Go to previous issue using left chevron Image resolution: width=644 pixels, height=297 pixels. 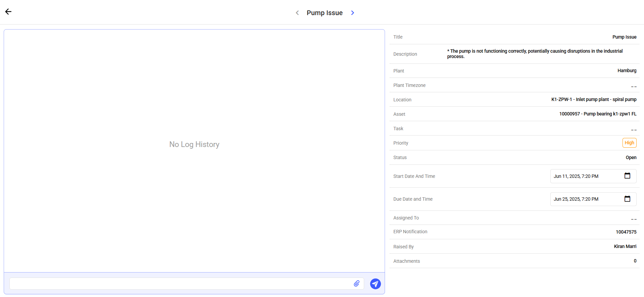click(297, 13)
